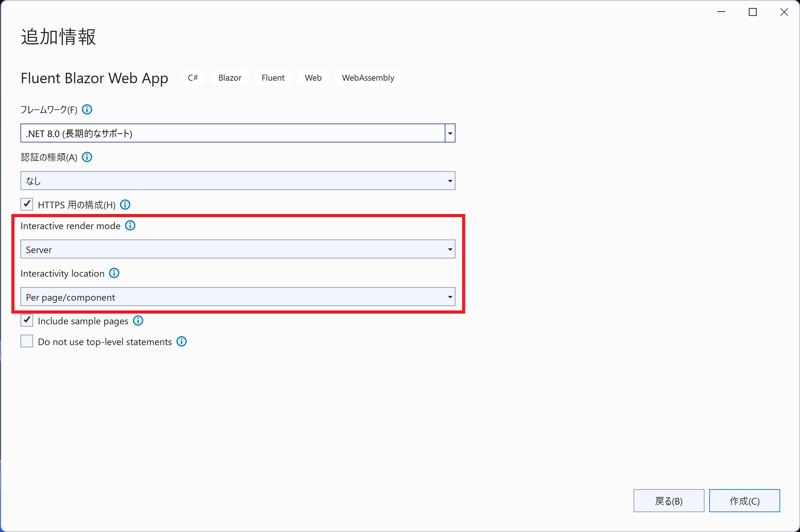Click the Fluent Blazor Web App title
This screenshot has height=532, width=800.
click(94, 78)
